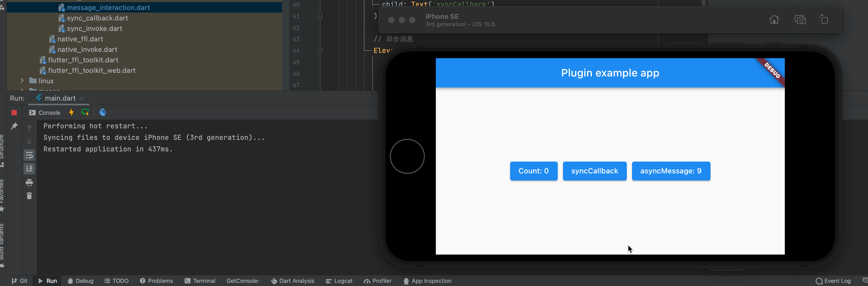This screenshot has width=868, height=286.
Task: Click the down arrow in console gutter
Action: point(29,141)
